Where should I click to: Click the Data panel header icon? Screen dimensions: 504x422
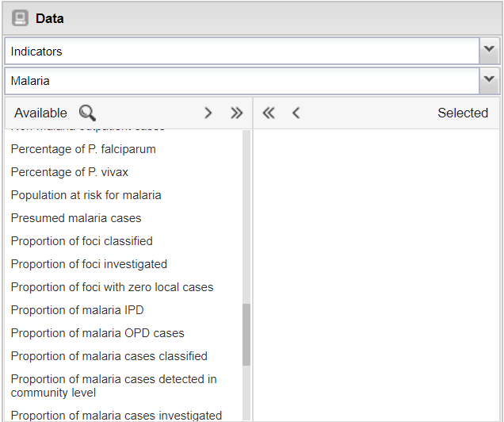pos(21,17)
